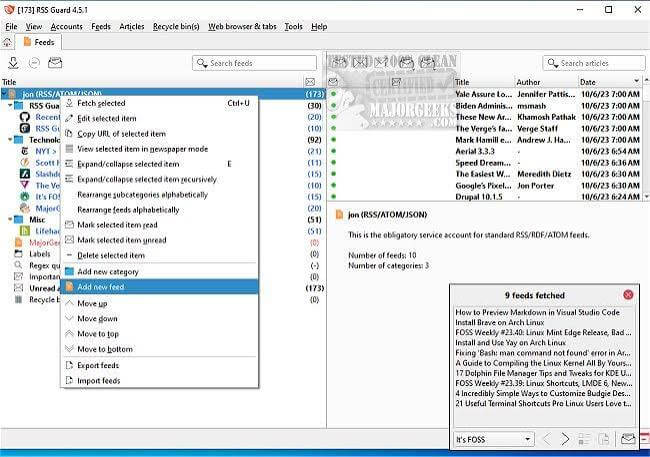This screenshot has width=650, height=457.
Task: Choose Move to top
Action: click(160, 334)
